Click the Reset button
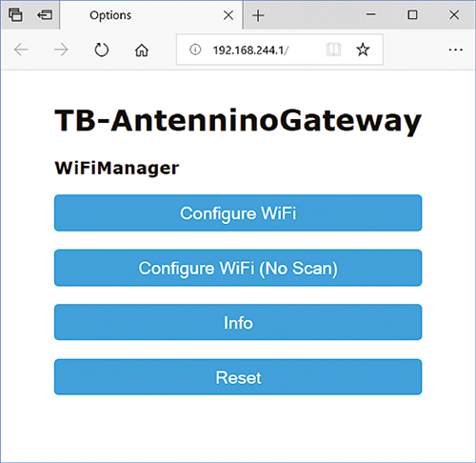The width and height of the screenshot is (476, 463). [x=238, y=377]
